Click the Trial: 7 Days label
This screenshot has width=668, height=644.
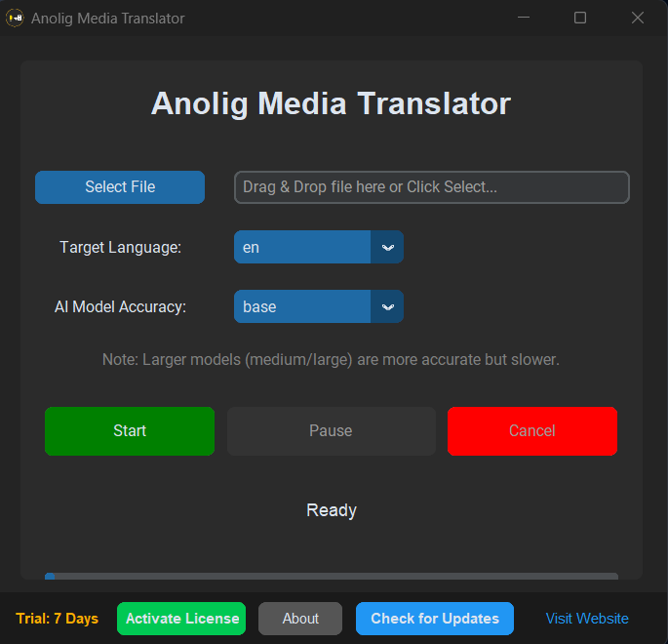58,619
